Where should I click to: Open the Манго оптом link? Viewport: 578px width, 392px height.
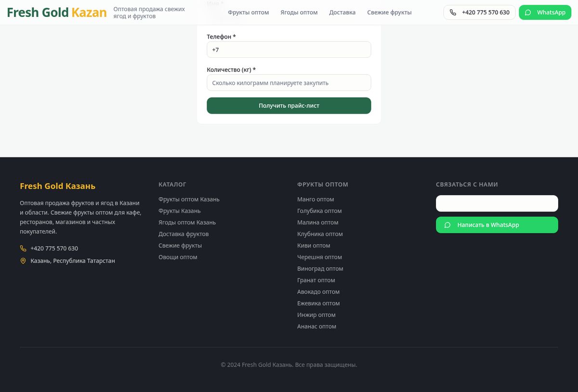[315, 199]
